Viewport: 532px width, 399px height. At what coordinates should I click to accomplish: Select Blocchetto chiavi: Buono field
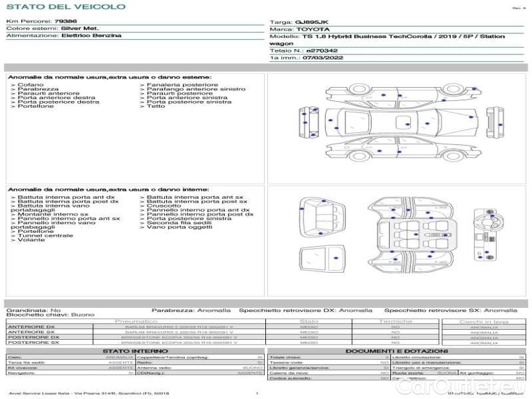51,315
